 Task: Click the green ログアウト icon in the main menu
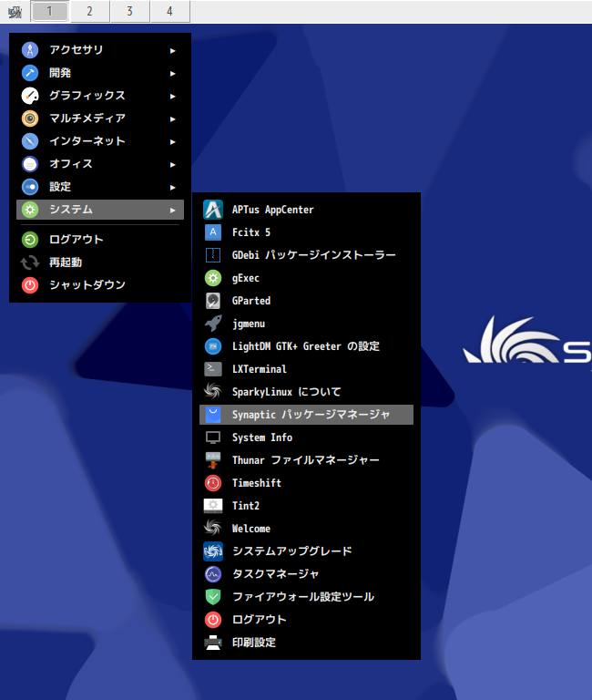click(30, 240)
